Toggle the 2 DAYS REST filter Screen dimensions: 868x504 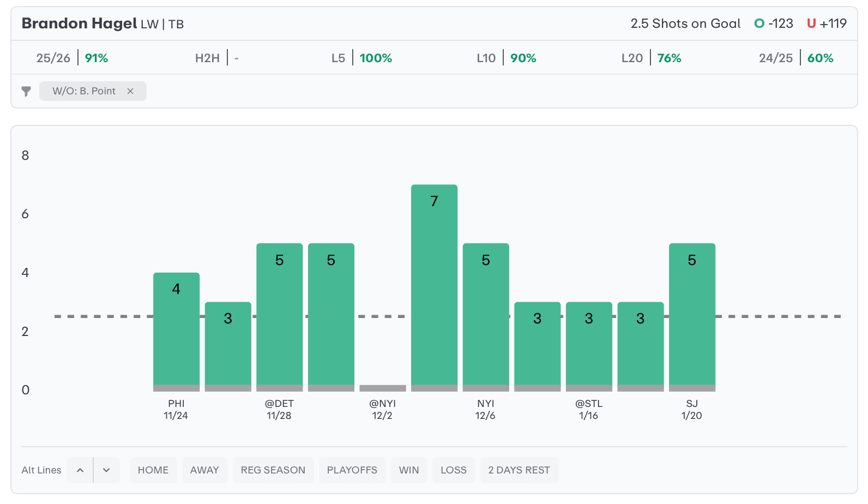tap(519, 470)
